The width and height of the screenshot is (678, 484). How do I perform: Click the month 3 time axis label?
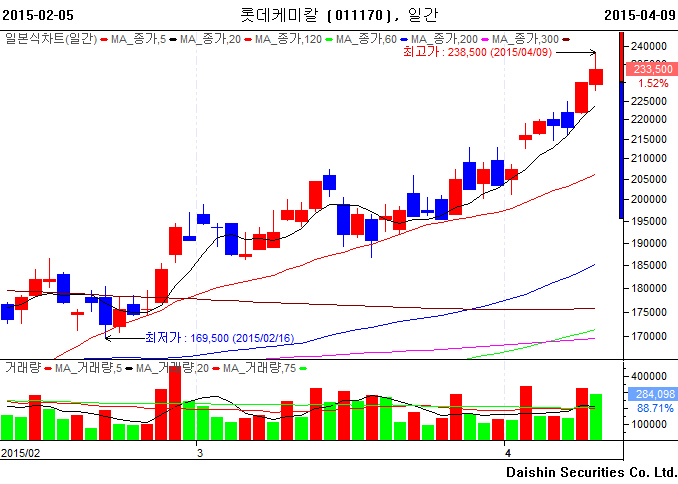199,453
